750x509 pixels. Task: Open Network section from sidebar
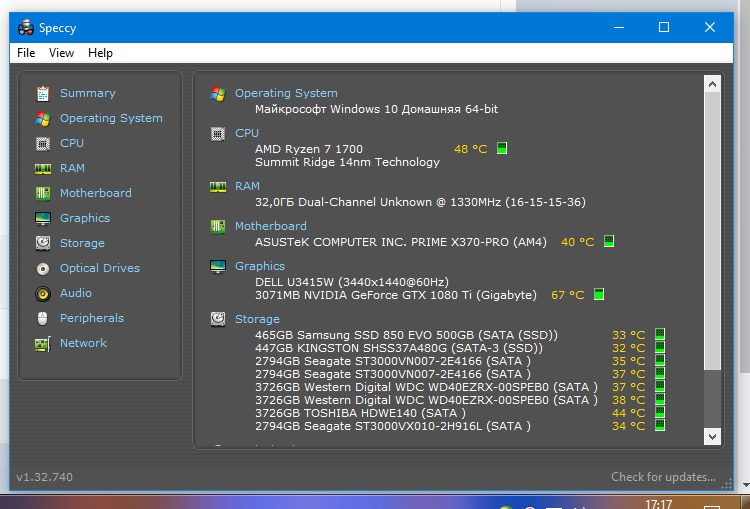[83, 343]
